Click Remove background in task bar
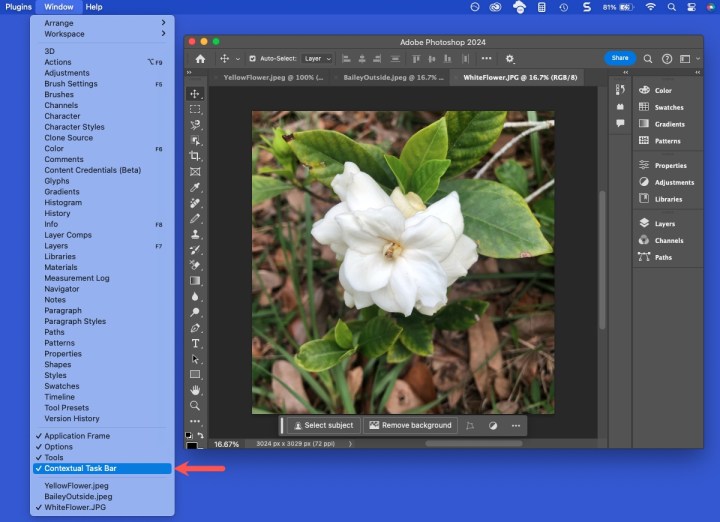Image resolution: width=720 pixels, height=522 pixels. click(411, 425)
